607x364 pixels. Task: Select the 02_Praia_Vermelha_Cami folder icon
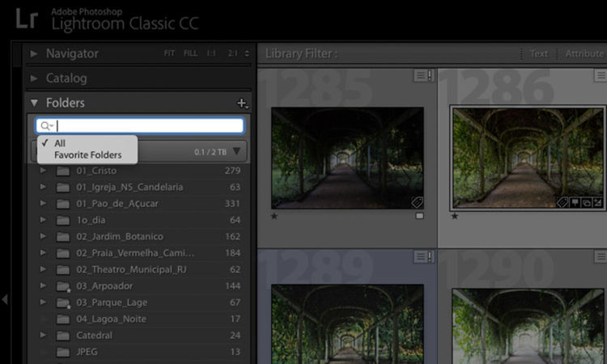(x=62, y=253)
